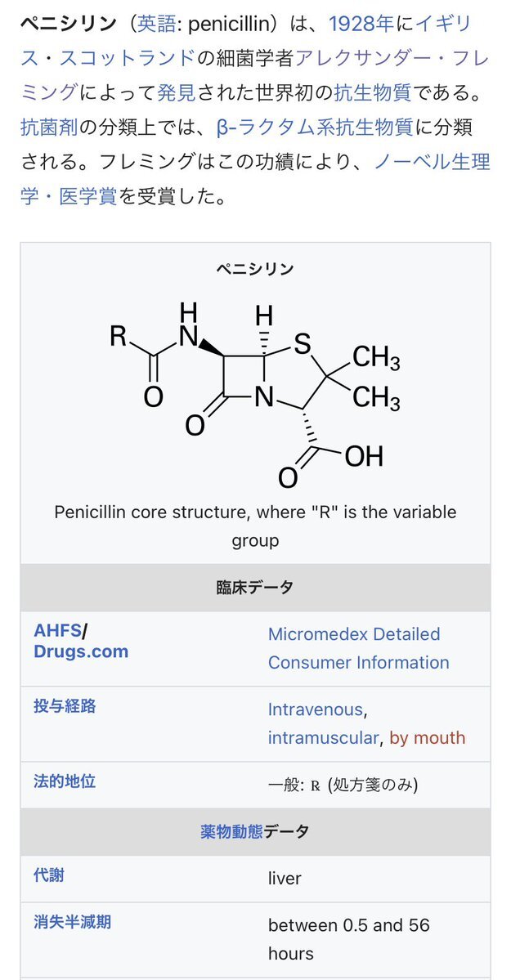Open the intramuscular link

(x=323, y=737)
